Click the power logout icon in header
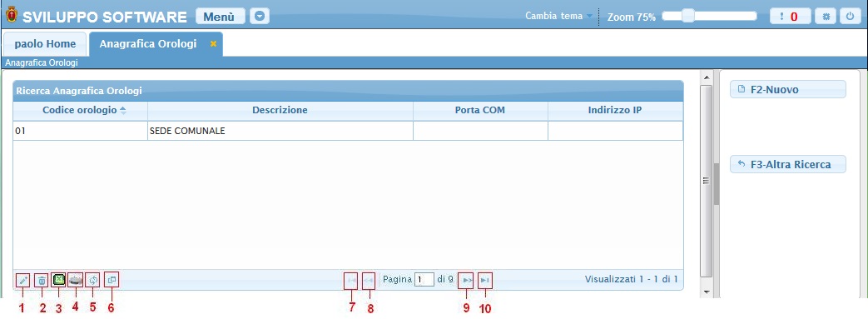 pos(851,17)
